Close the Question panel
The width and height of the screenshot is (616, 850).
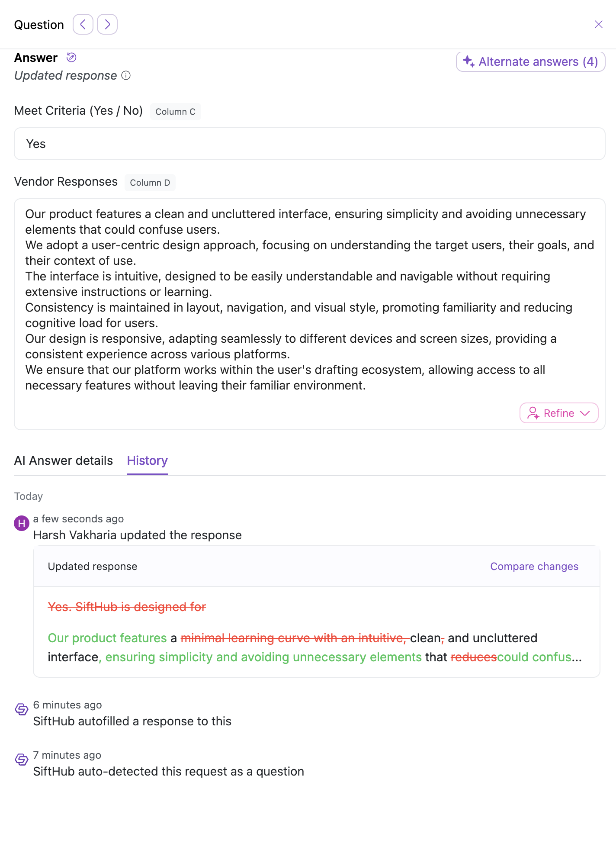tap(599, 24)
